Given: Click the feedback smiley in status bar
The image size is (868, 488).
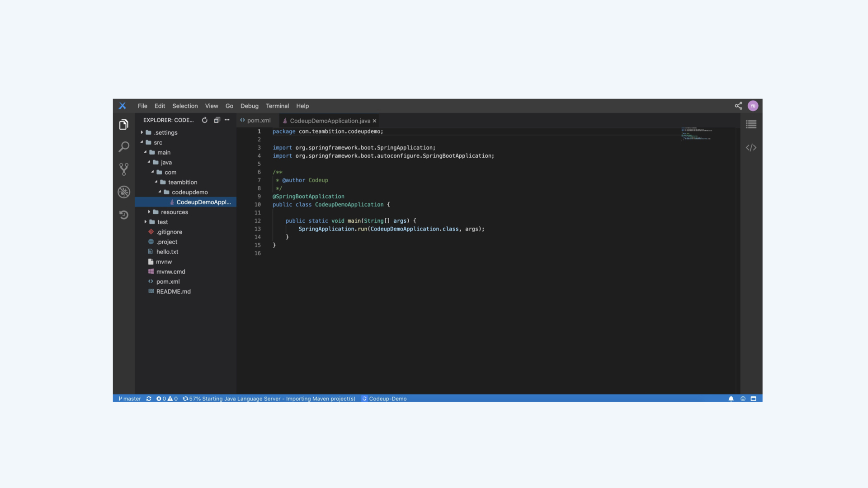Looking at the screenshot, I should point(743,399).
